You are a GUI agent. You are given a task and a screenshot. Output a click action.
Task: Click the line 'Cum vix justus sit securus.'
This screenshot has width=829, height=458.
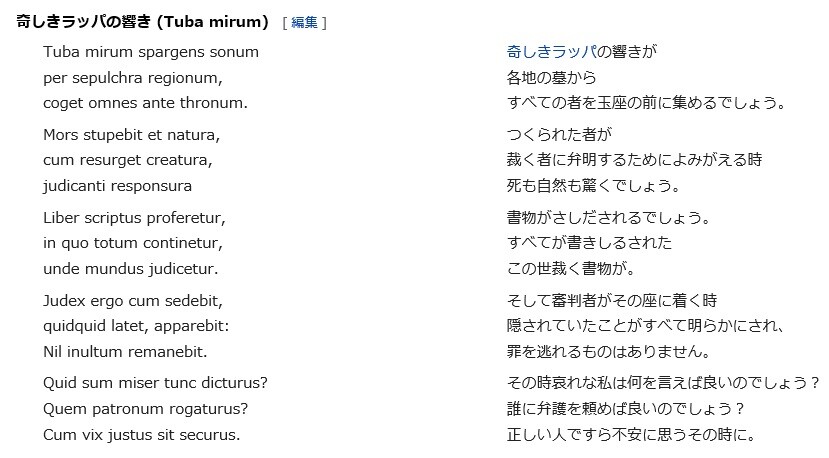(142, 435)
